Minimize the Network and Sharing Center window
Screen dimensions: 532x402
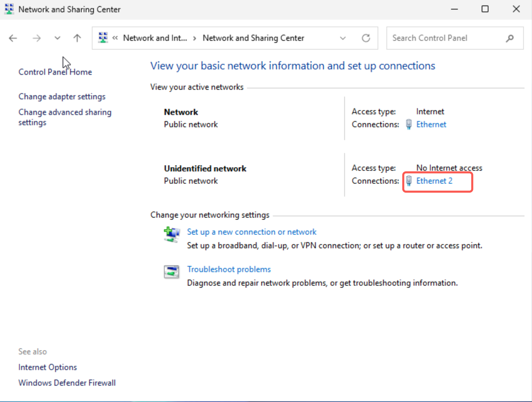[x=454, y=9]
